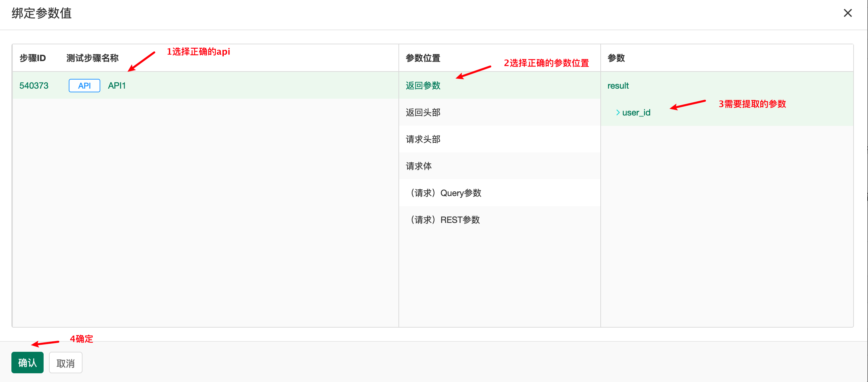
Task: Select the user_id parameter
Action: coord(636,112)
